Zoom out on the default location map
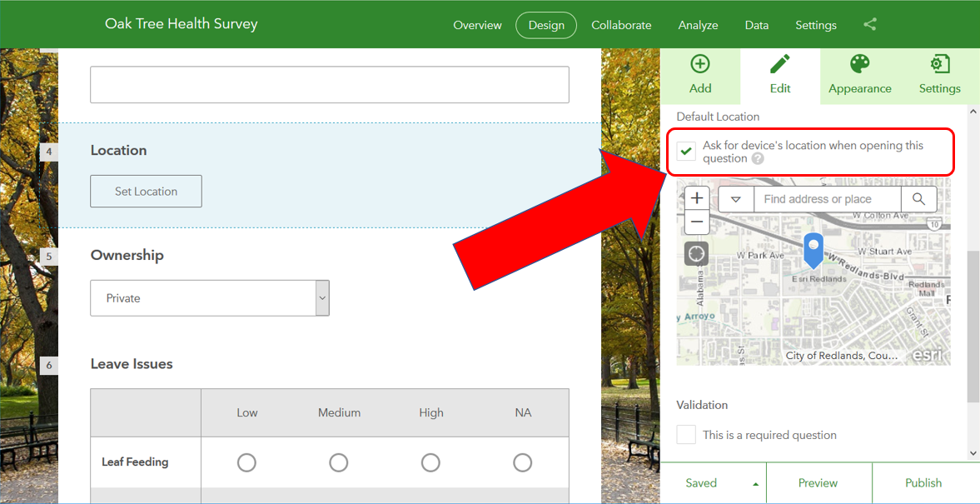 (697, 222)
